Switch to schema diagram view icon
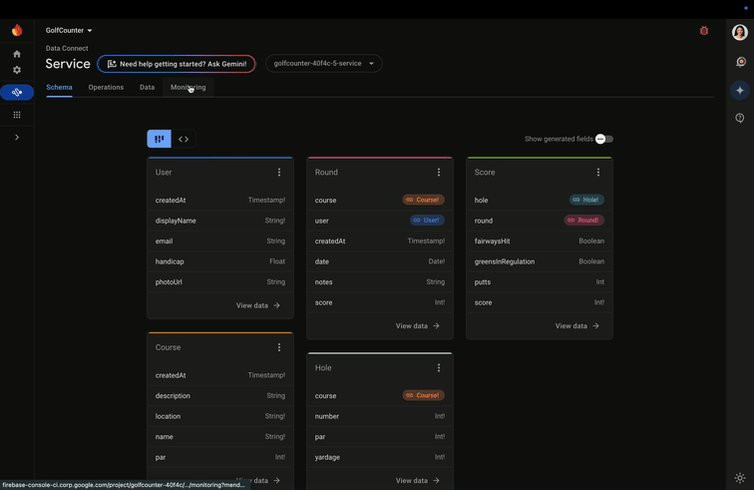This screenshot has height=490, width=754. click(x=159, y=139)
